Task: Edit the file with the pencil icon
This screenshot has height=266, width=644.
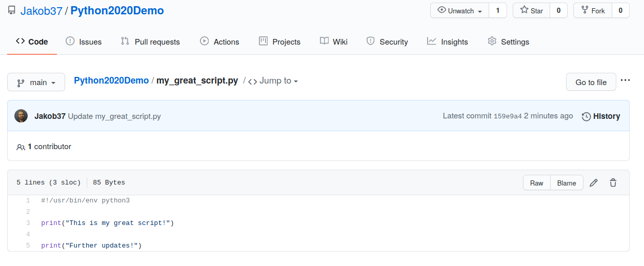Action: [x=594, y=183]
